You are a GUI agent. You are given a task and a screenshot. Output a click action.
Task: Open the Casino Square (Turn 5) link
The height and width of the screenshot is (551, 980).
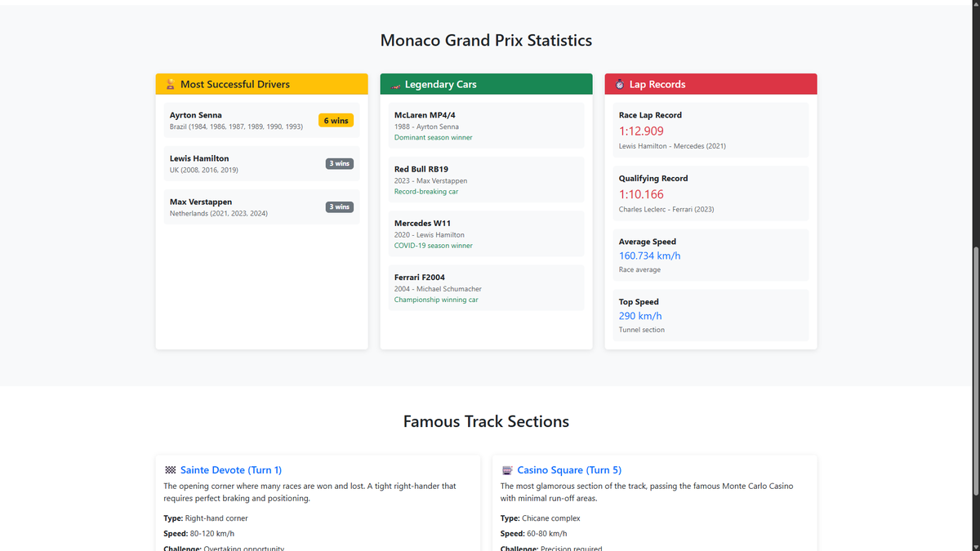click(x=569, y=470)
